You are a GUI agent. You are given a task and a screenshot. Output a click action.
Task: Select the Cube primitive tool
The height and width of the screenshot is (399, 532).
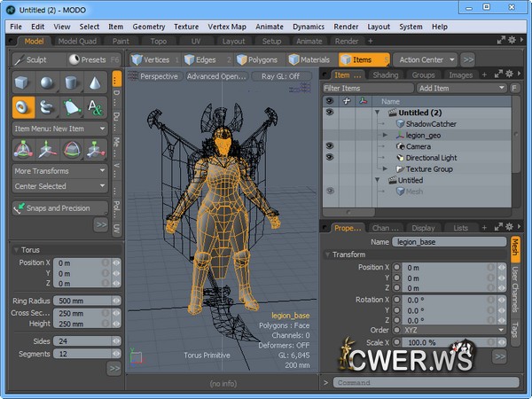pos(24,82)
